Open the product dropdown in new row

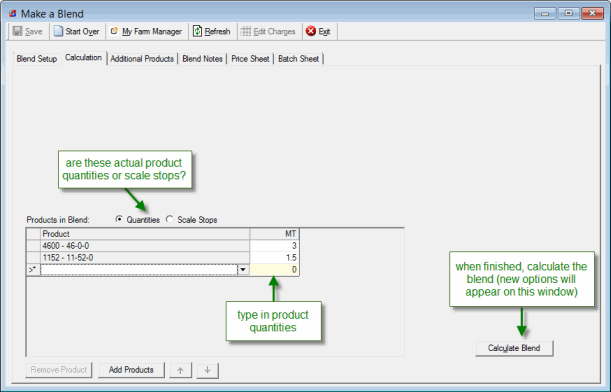coord(243,270)
